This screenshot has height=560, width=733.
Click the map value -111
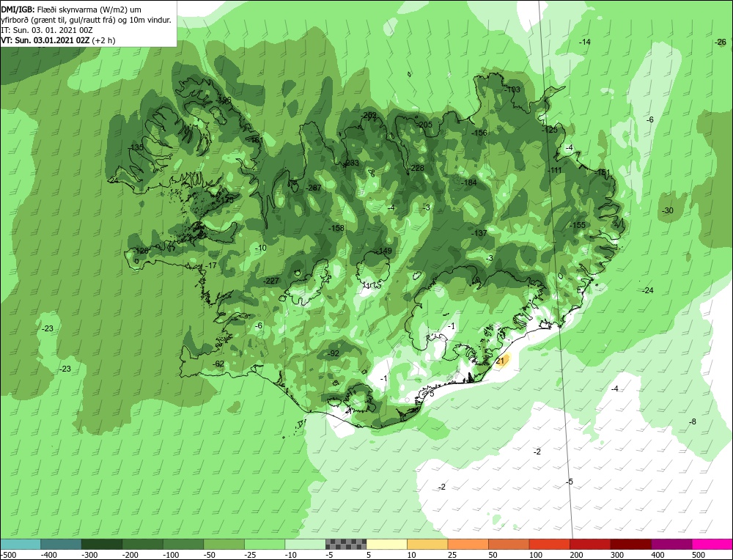point(554,170)
